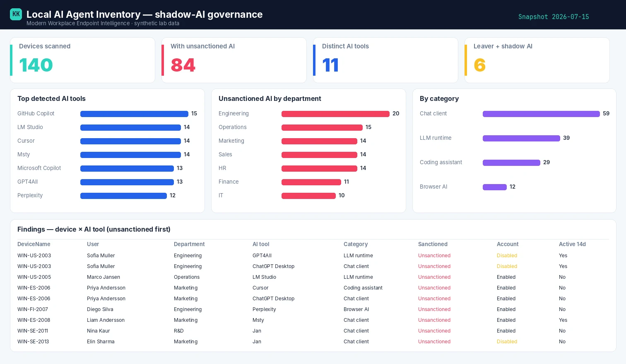Click user Diego Silva

coord(100,309)
